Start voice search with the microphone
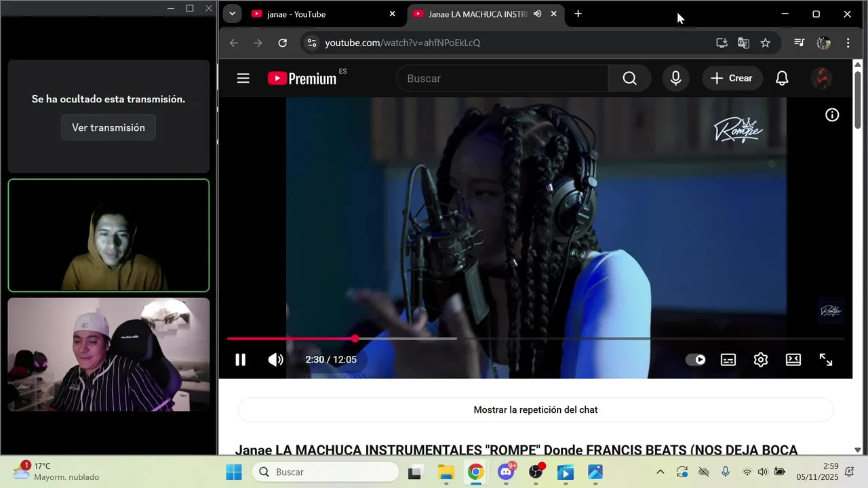This screenshot has width=868, height=488. point(675,79)
